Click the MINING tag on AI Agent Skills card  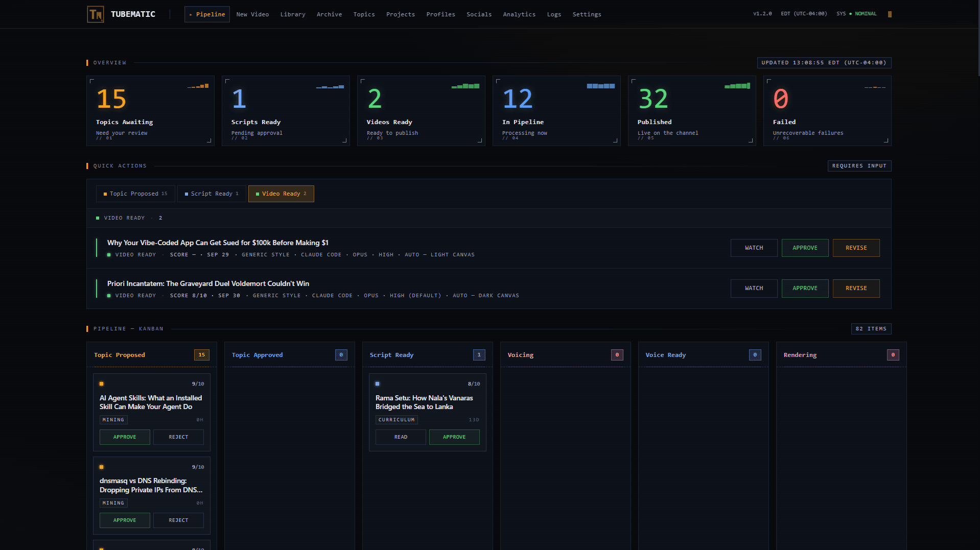[x=113, y=420]
